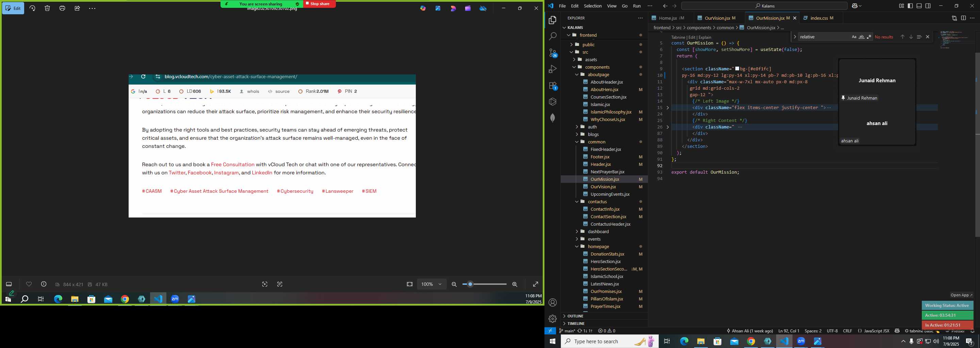Click Rotate icon in Photos toolbar
The width and height of the screenshot is (980, 348).
(x=32, y=8)
